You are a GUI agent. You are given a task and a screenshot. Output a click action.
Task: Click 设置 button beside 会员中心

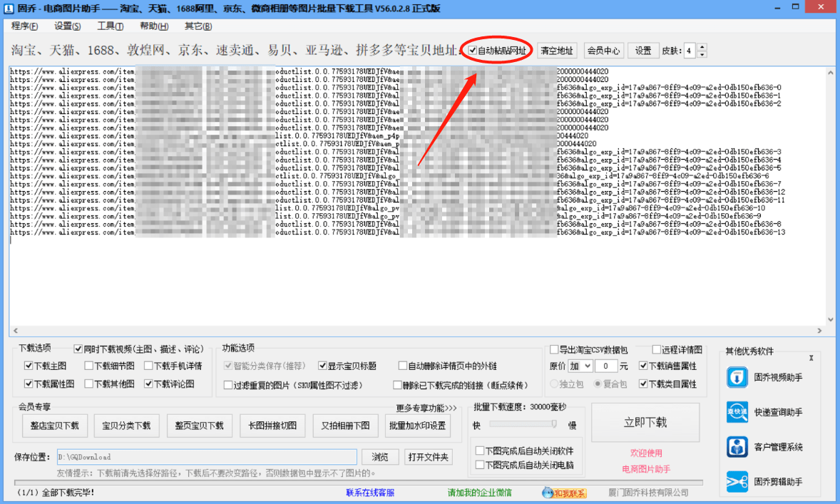(643, 51)
